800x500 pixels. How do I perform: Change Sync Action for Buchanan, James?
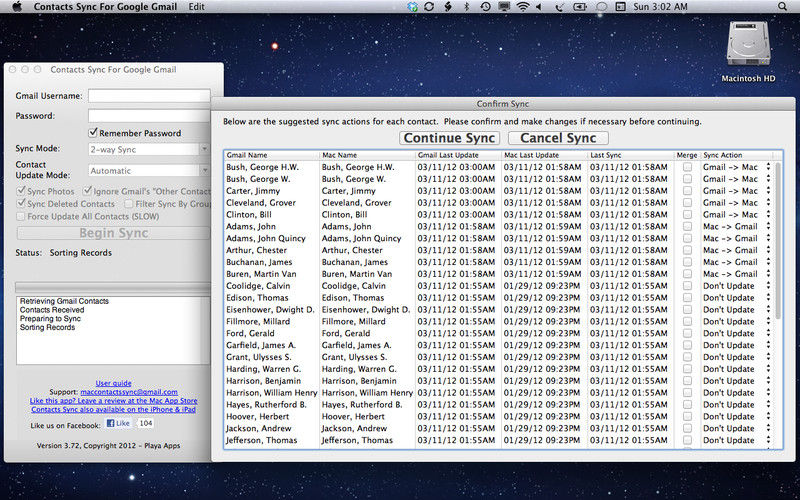736,262
